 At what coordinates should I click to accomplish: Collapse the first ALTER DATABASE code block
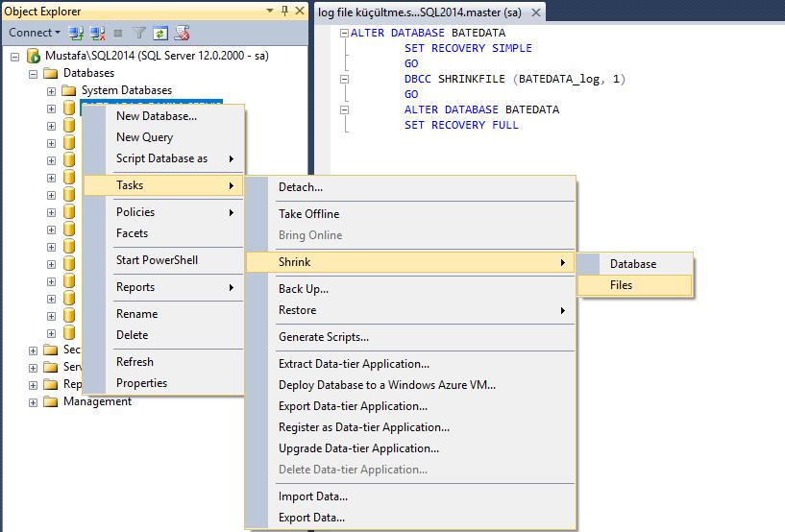coord(342,33)
